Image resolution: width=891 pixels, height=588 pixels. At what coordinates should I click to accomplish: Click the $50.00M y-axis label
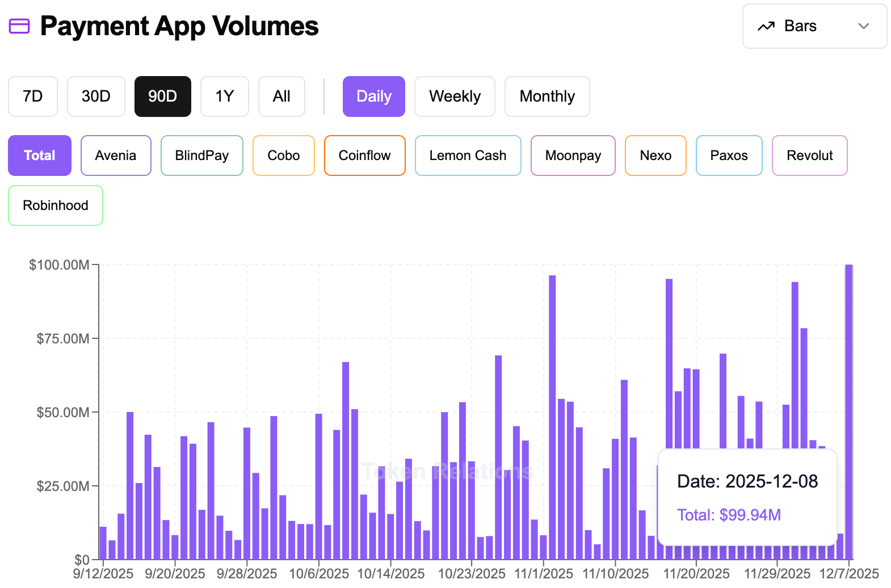coord(63,413)
